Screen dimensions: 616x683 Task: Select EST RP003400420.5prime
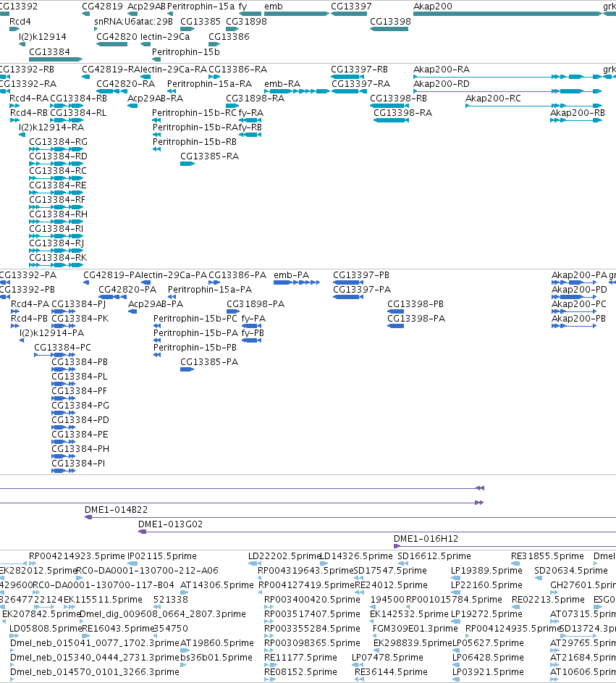[x=312, y=600]
